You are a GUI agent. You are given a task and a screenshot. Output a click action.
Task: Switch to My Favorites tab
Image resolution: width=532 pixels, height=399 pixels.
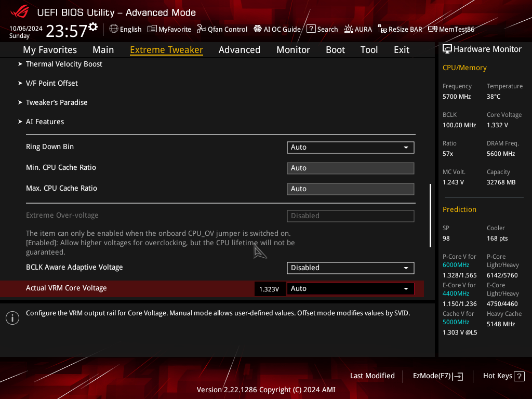[50, 50]
